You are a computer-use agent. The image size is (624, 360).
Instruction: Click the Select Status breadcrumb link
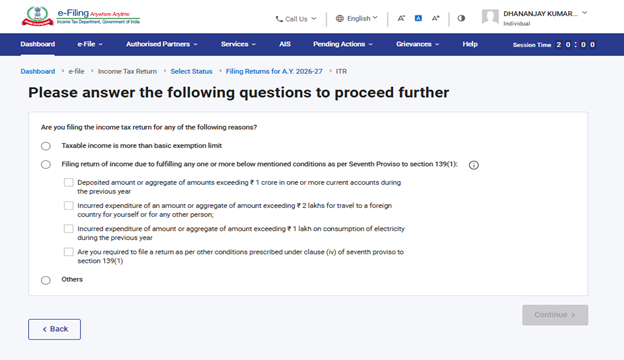tap(191, 72)
